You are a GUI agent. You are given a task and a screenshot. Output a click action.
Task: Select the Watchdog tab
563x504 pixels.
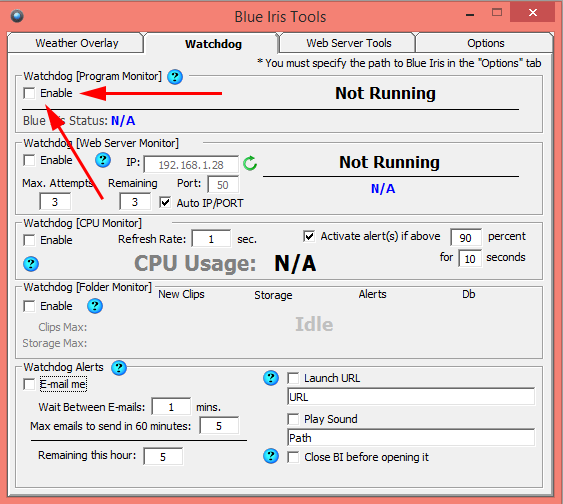tap(213, 44)
